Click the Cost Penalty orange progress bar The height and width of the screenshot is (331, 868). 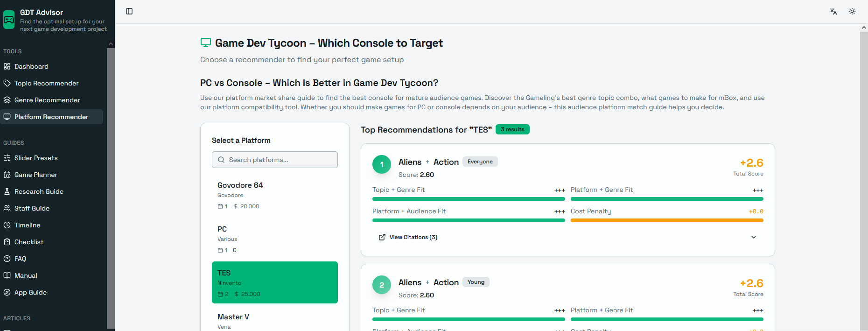click(667, 220)
